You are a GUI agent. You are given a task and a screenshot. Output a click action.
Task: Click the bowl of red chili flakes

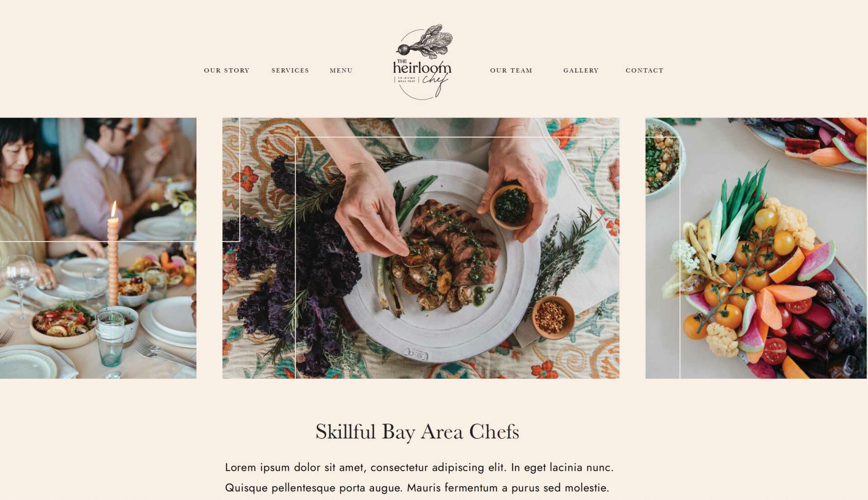coord(553,317)
